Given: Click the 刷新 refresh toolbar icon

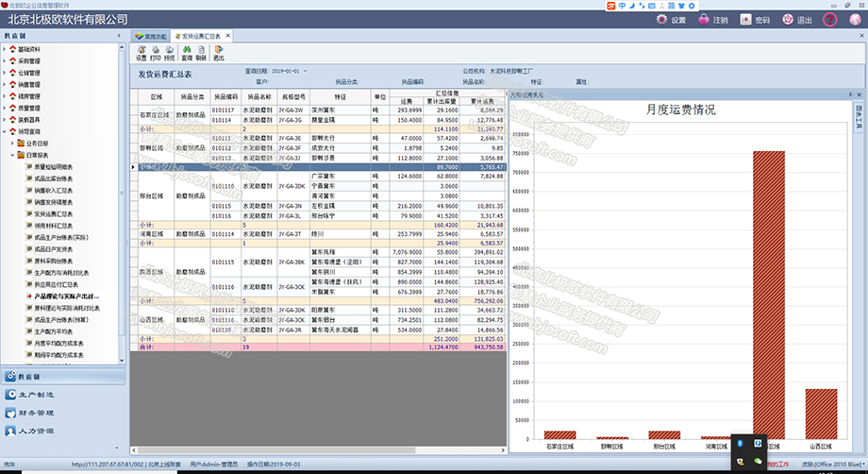Looking at the screenshot, I should click(201, 54).
